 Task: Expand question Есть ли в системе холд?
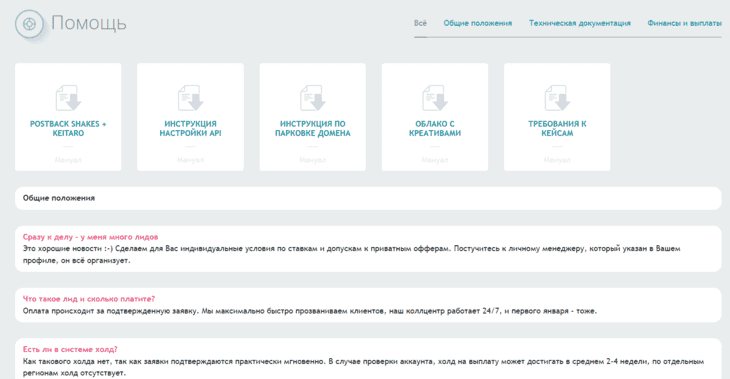(x=70, y=349)
